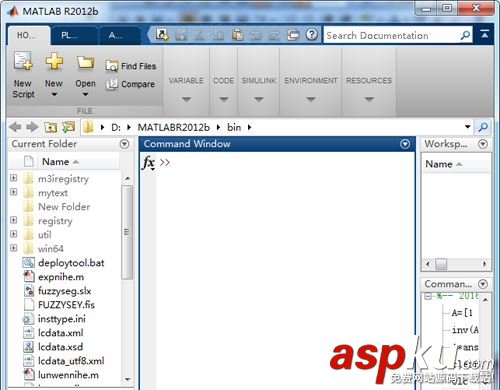Screen dimensions: 500x390
Task: Expand the VARIABLE section dropdown
Action: [186, 99]
